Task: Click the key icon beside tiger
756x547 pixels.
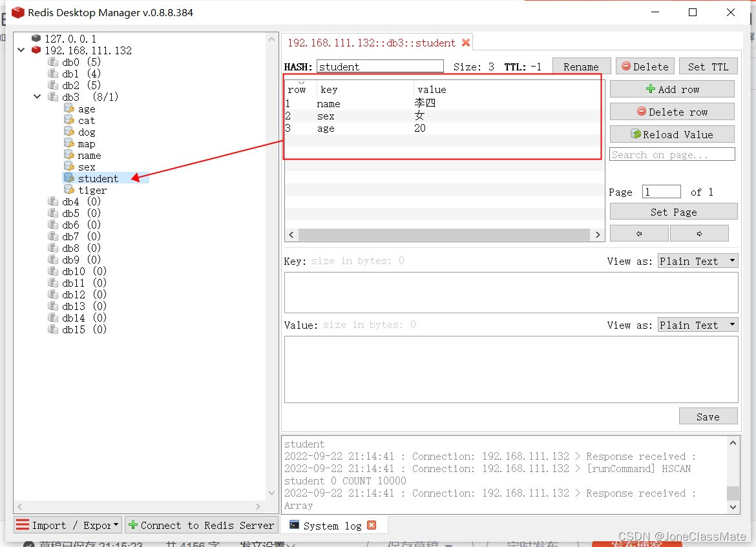Action: tap(69, 190)
